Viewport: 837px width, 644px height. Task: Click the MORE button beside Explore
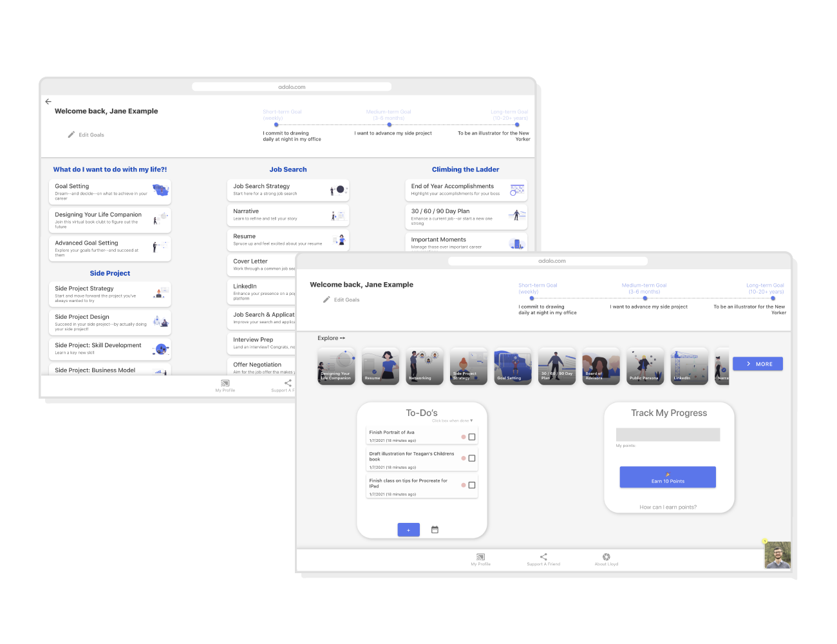click(x=758, y=364)
